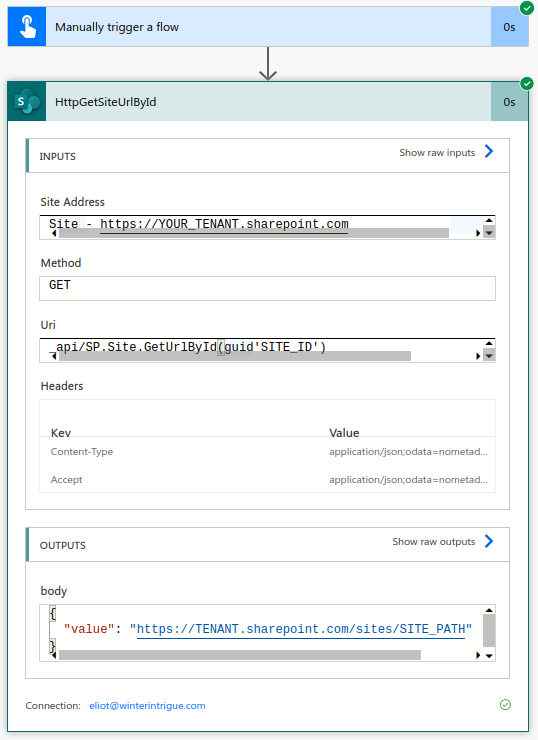538x740 pixels.
Task: Click the OUTPUTS section heading
Action: tap(63, 546)
